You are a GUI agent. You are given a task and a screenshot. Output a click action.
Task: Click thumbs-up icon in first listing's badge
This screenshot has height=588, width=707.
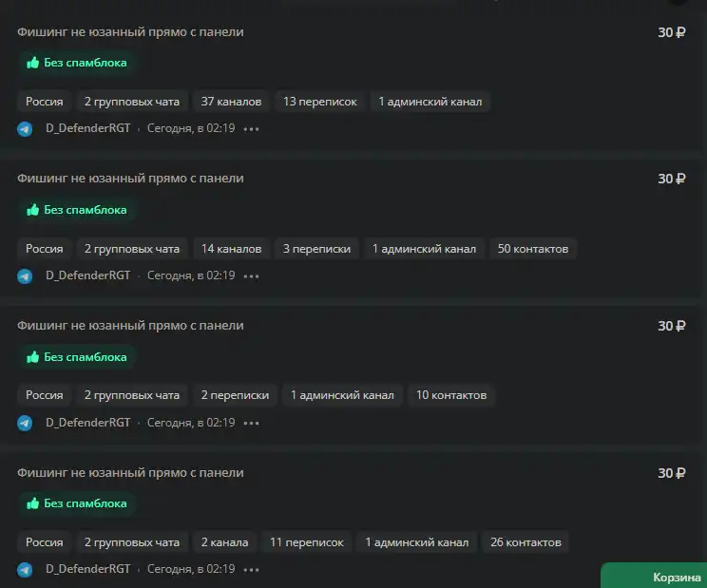tap(33, 63)
